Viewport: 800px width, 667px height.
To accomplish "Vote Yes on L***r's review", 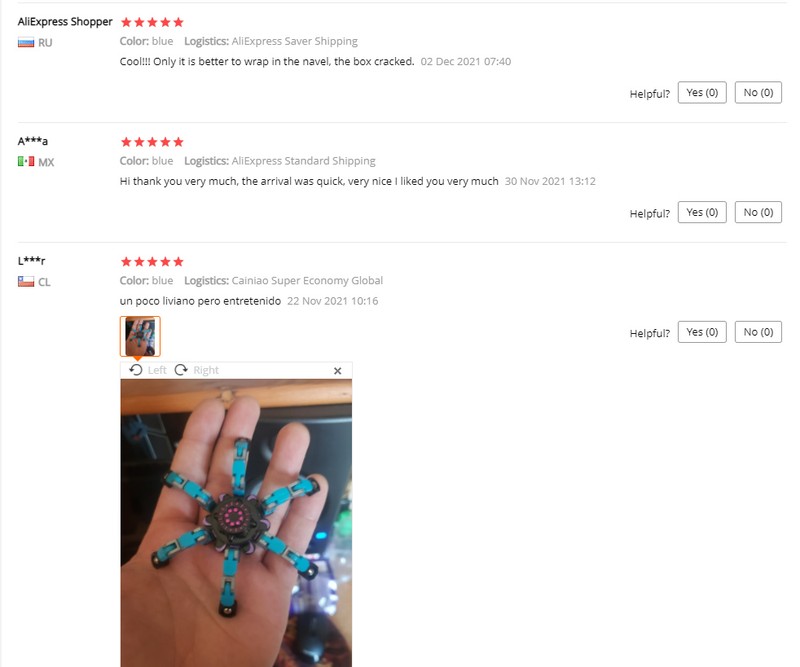I will click(702, 332).
